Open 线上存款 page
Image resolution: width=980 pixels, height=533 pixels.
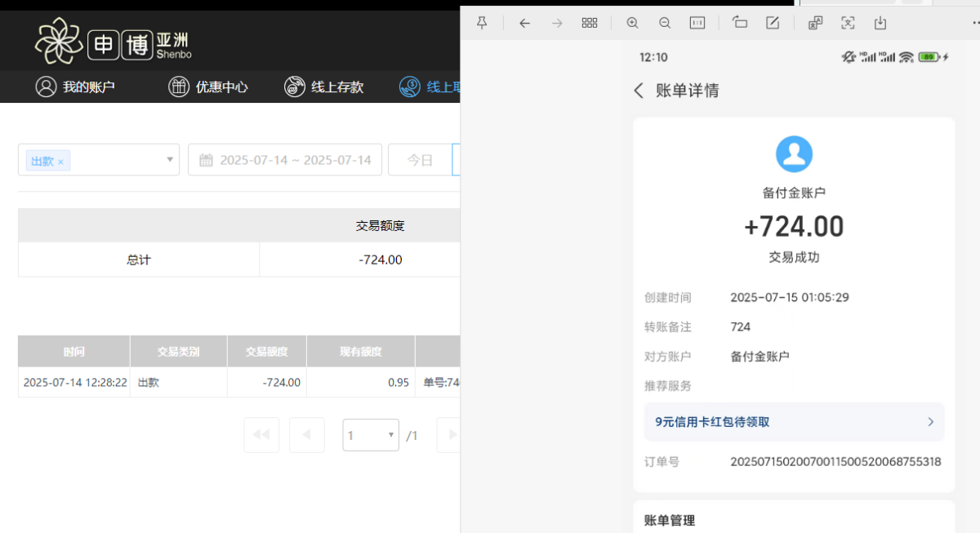tap(324, 87)
